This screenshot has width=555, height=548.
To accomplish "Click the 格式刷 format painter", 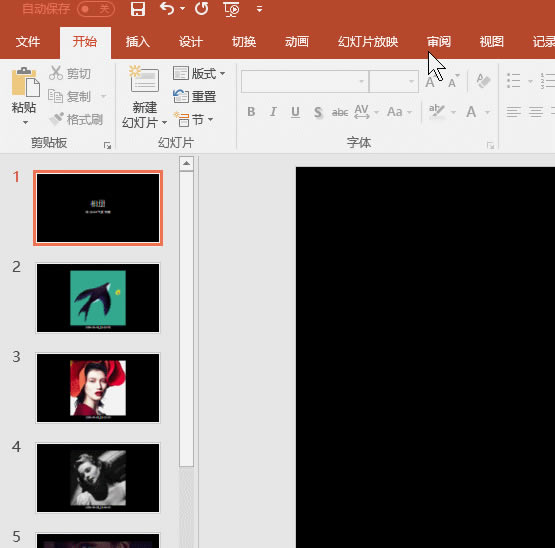I will (76, 119).
